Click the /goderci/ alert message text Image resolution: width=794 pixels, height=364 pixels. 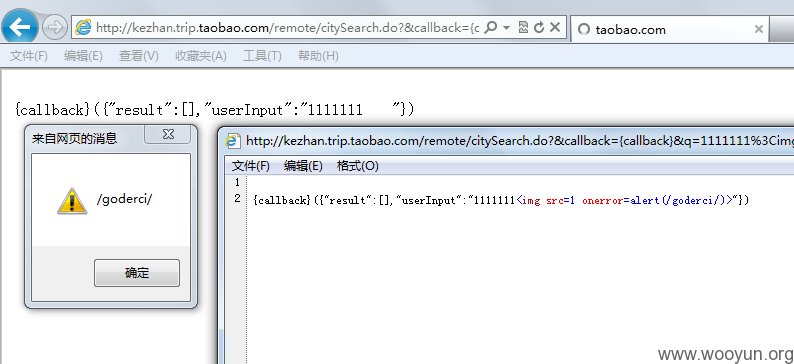tap(125, 199)
